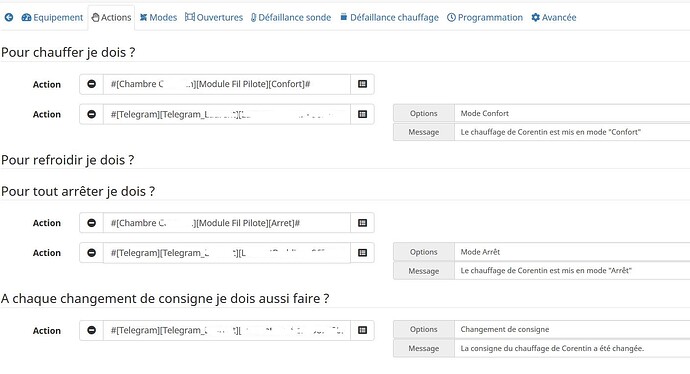Click the back arrow icon in tab bar
This screenshot has width=690, height=374.
click(9, 18)
